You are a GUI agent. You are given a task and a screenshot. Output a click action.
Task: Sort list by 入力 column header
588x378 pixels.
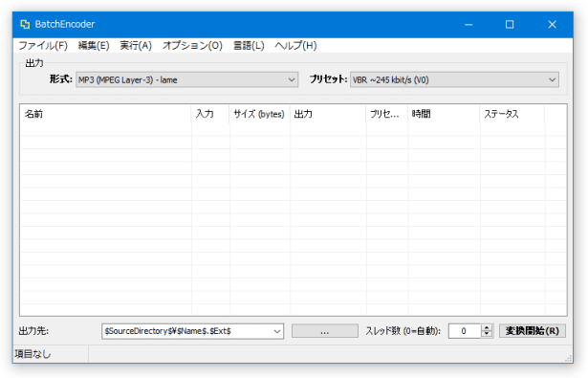point(210,114)
